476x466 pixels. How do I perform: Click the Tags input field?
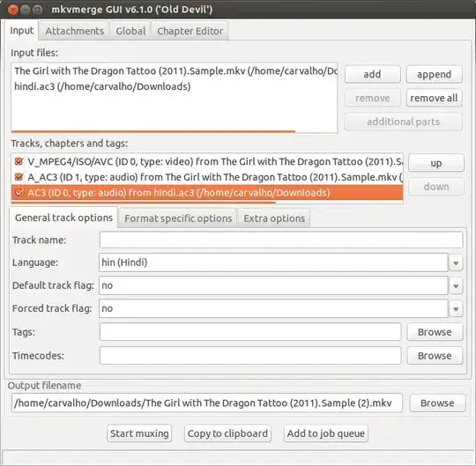(x=250, y=332)
